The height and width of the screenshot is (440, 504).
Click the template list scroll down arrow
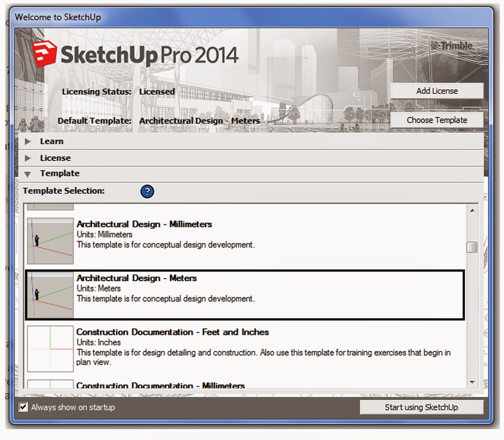472,382
